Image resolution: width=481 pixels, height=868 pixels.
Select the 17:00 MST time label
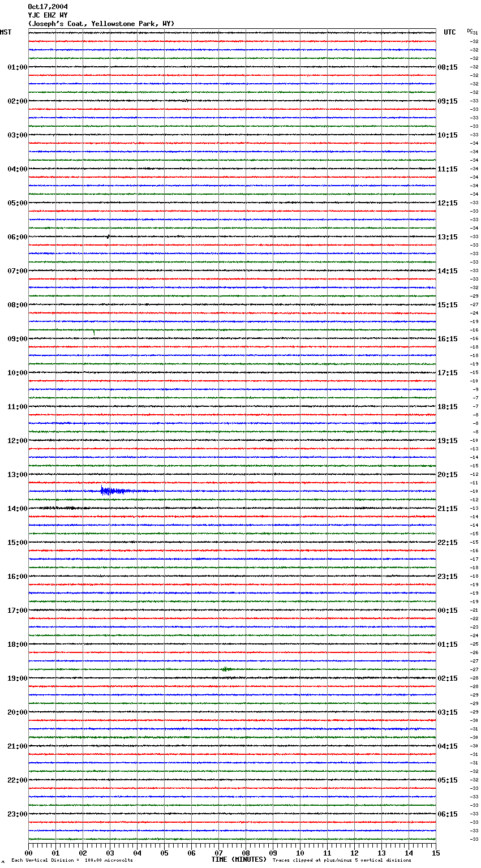[17, 611]
